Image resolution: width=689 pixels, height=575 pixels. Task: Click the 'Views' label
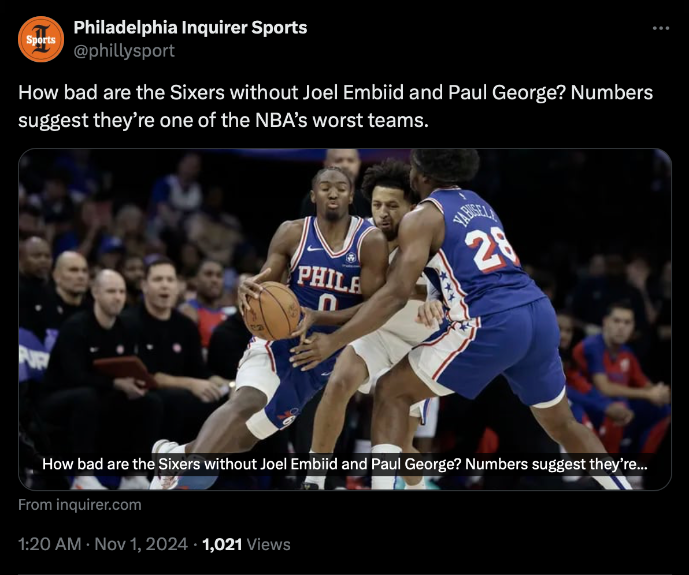(268, 544)
